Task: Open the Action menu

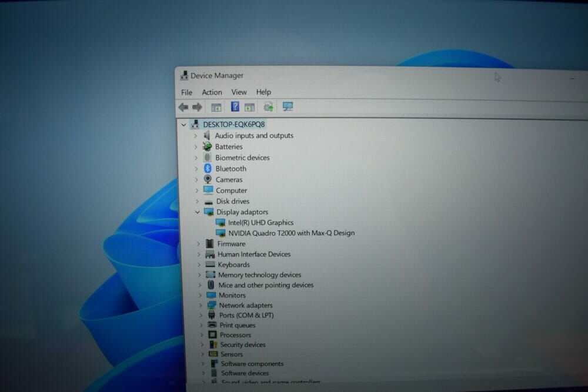Action: [x=212, y=92]
